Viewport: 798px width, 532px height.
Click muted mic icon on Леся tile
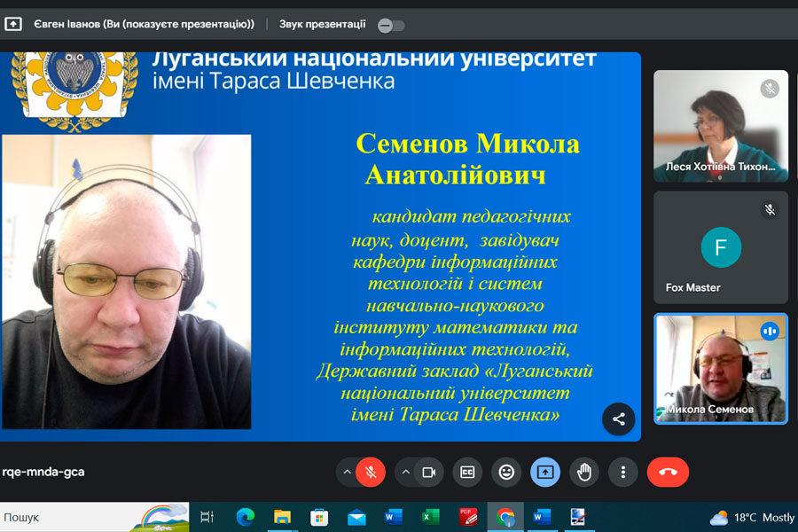click(x=770, y=89)
